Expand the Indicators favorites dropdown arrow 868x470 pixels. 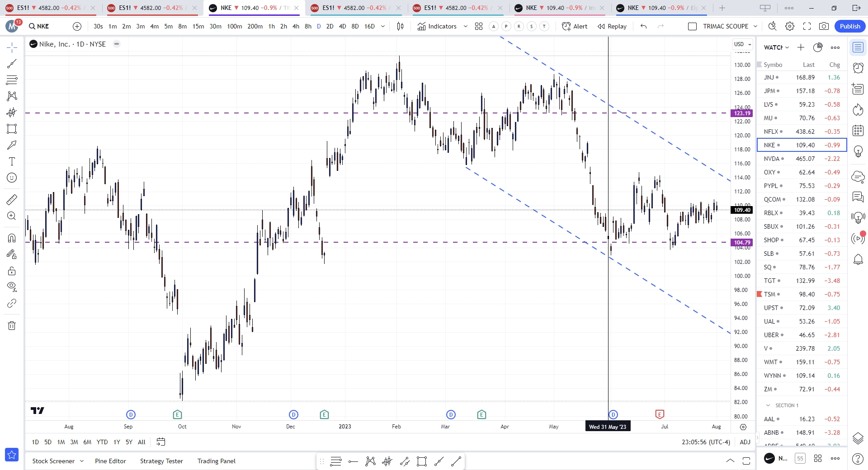point(466,26)
